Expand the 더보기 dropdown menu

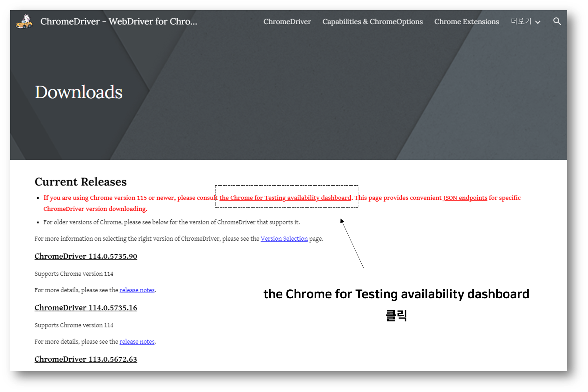(x=525, y=21)
